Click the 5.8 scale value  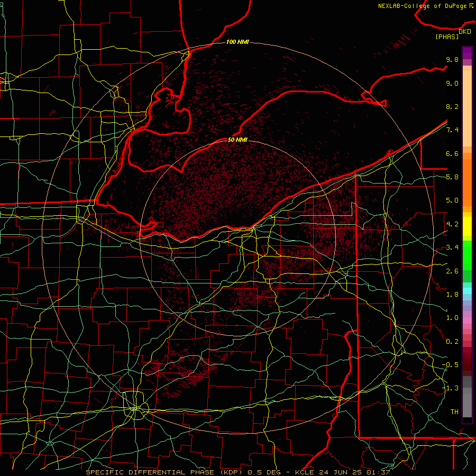[452, 177]
